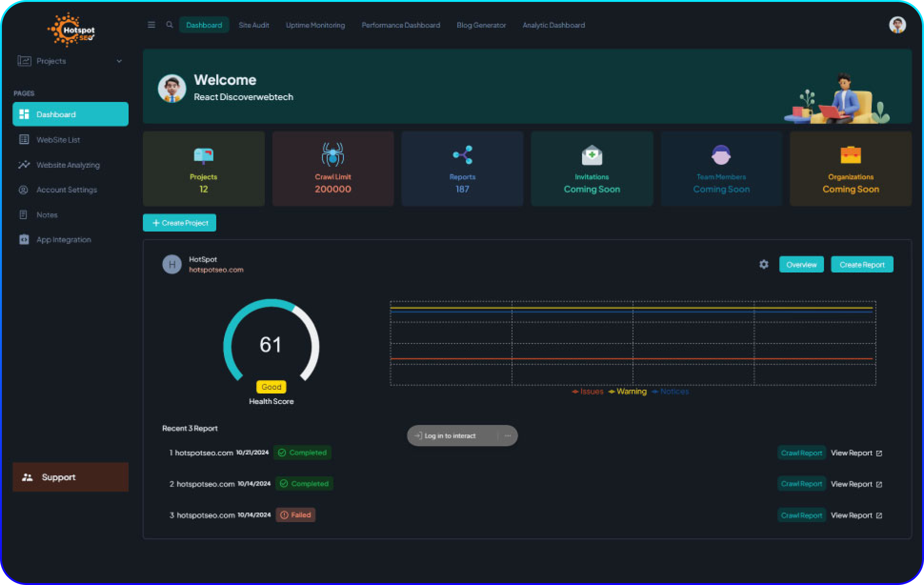Open the Performance Dashboard tab
This screenshot has height=585, width=924.
[x=401, y=25]
